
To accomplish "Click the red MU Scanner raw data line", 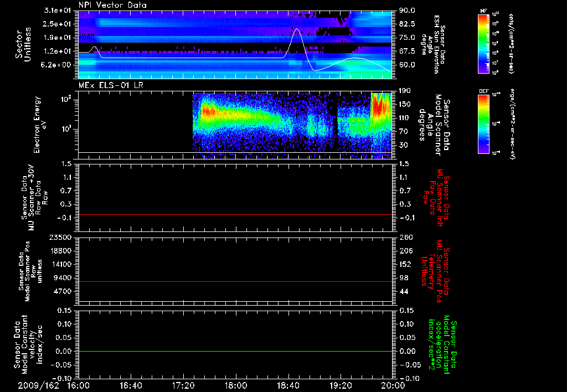I will pos(235,214).
